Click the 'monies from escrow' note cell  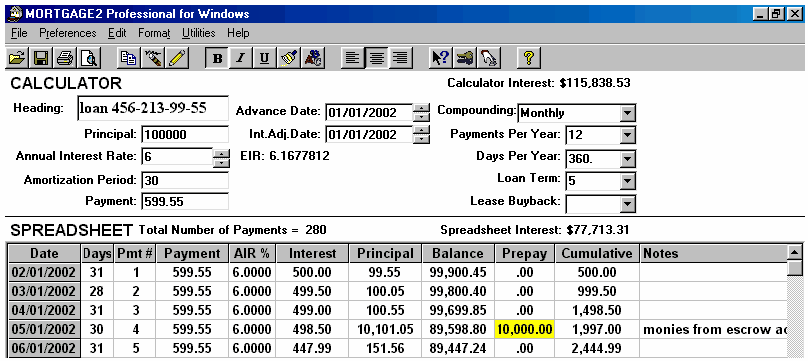point(714,330)
